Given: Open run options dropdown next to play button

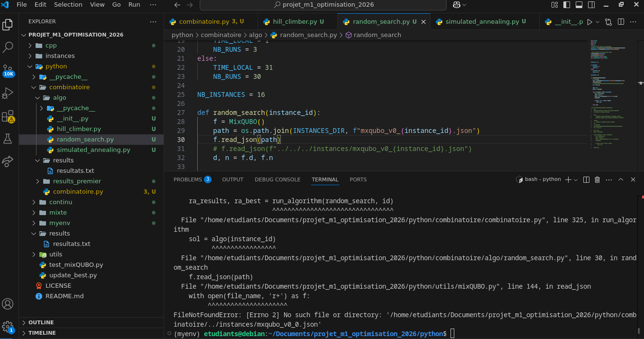Looking at the screenshot, I should point(598,22).
